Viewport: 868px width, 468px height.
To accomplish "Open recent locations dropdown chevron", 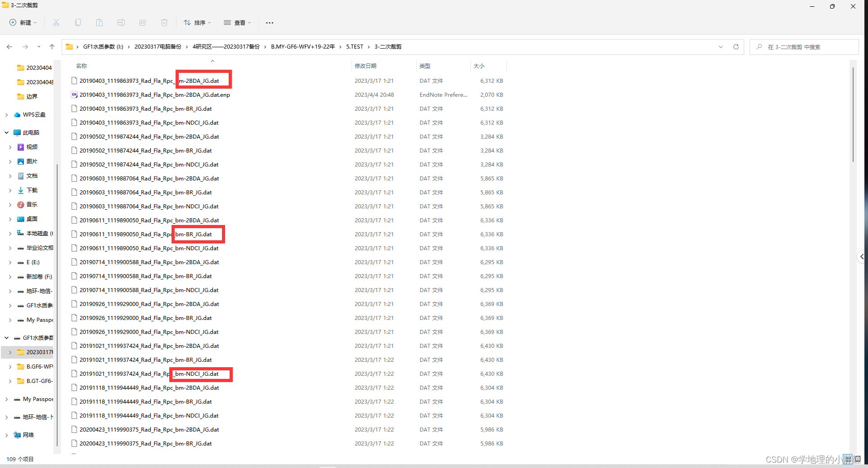I will click(x=39, y=47).
